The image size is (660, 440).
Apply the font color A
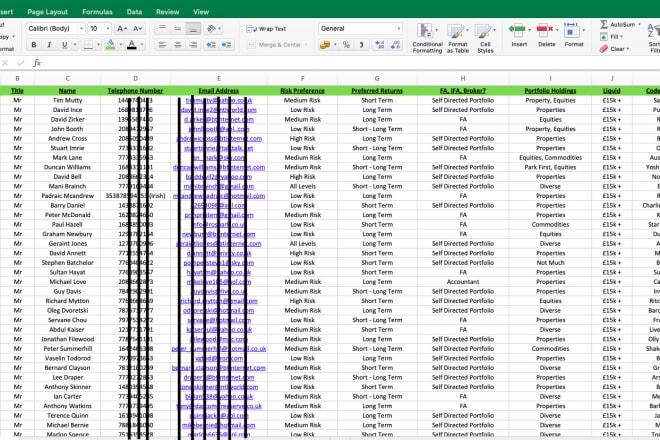[x=132, y=45]
